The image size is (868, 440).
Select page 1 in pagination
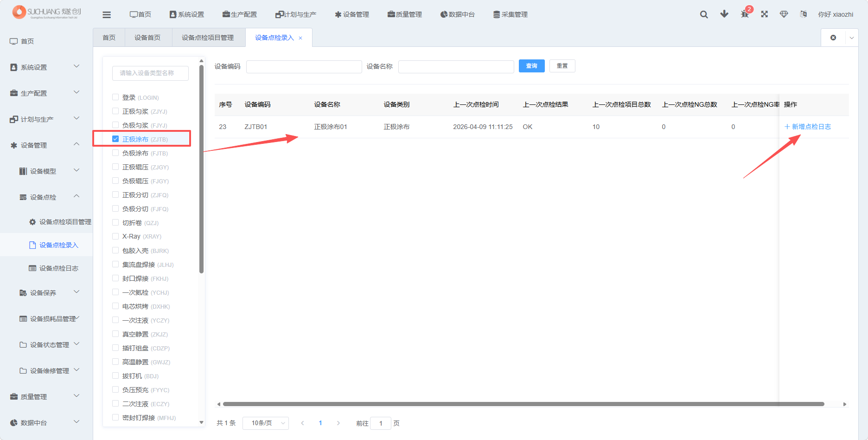click(320, 423)
